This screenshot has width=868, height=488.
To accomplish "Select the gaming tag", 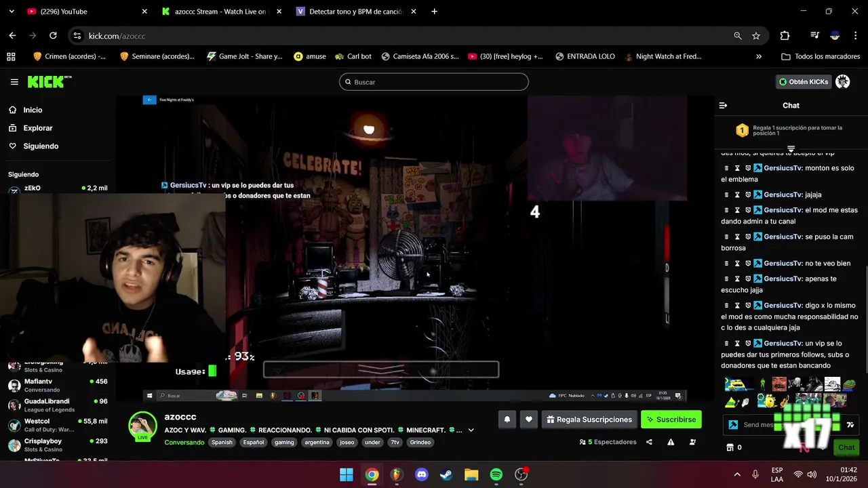I will 284,442.
